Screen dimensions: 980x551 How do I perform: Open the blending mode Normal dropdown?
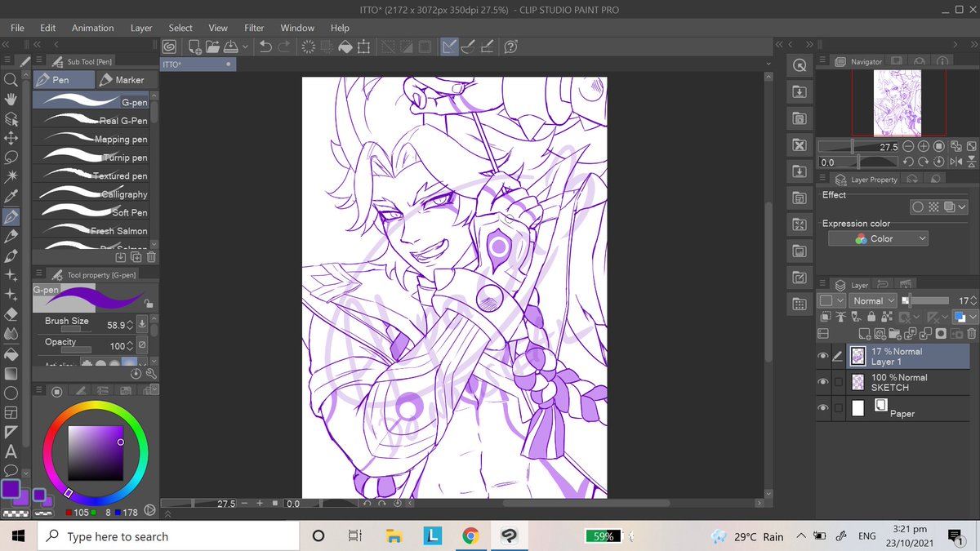coord(872,300)
